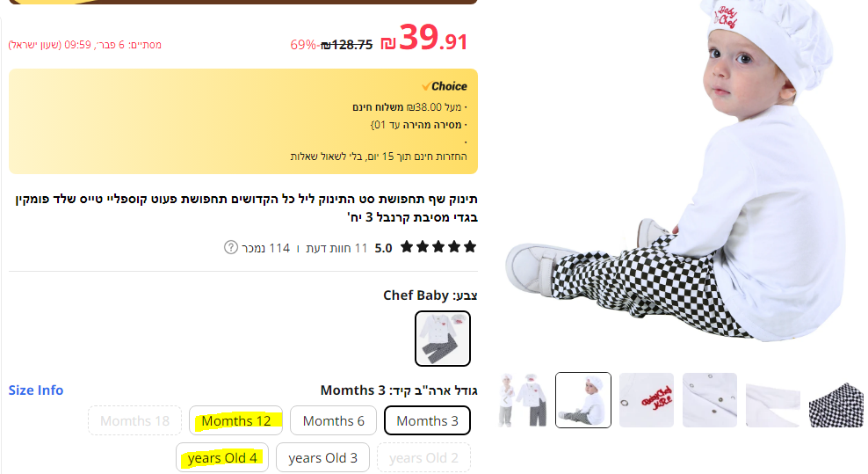Select the Chef Baby color swatch
868x474 pixels.
[x=442, y=338]
